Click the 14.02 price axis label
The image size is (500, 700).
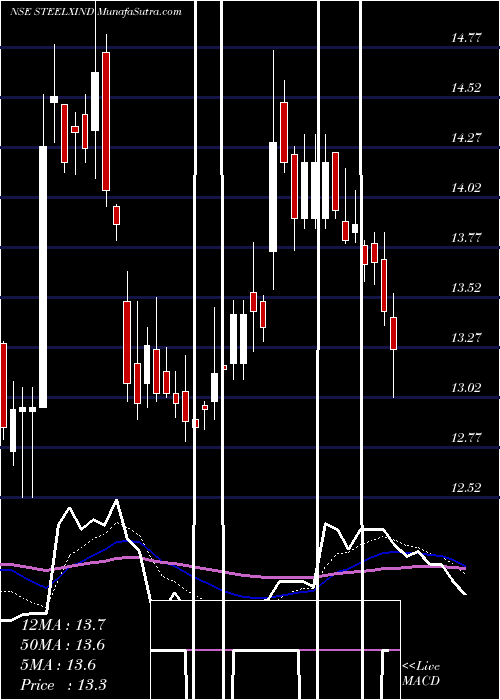pyautogui.click(x=467, y=188)
